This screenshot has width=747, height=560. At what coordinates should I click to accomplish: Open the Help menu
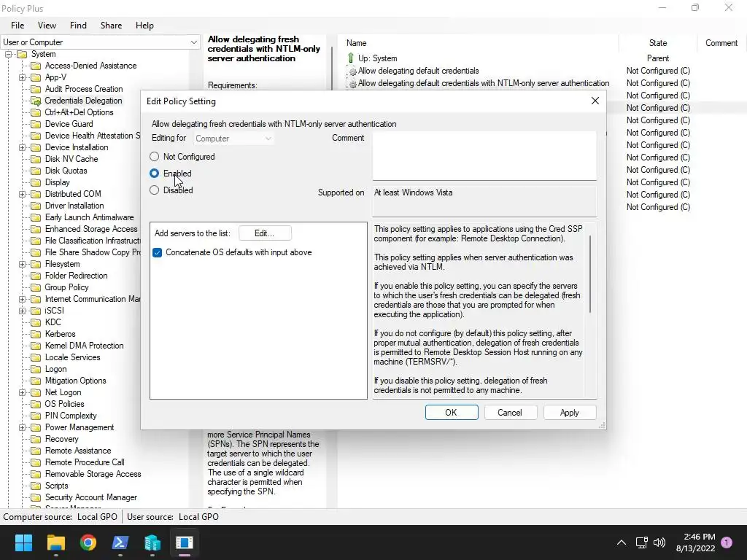tap(144, 26)
